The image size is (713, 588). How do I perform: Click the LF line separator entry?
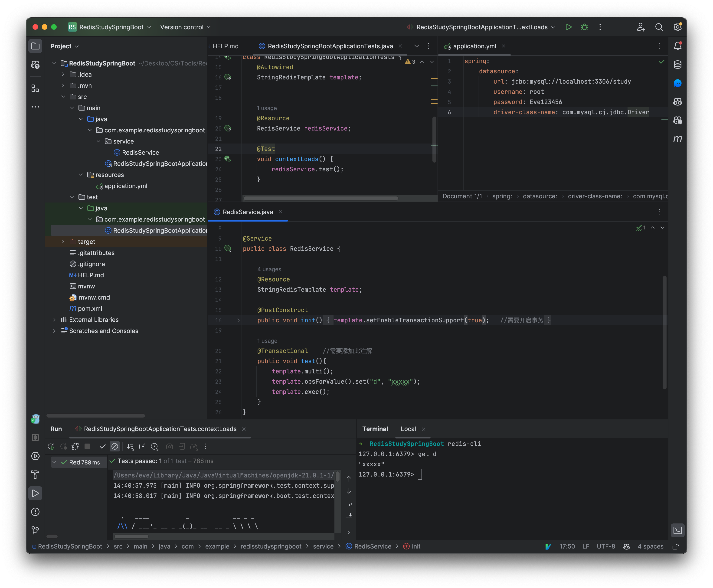tap(586, 546)
